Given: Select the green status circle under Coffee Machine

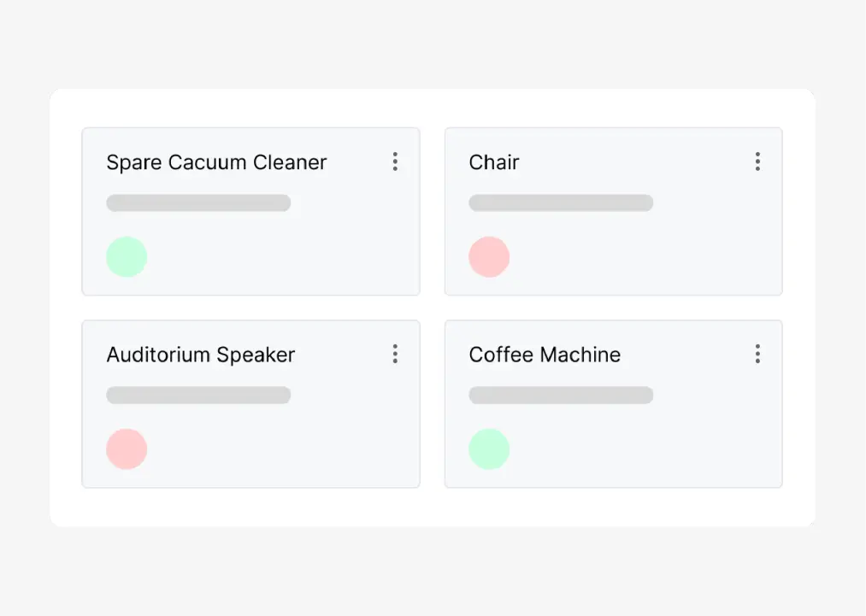Looking at the screenshot, I should pyautogui.click(x=489, y=449).
